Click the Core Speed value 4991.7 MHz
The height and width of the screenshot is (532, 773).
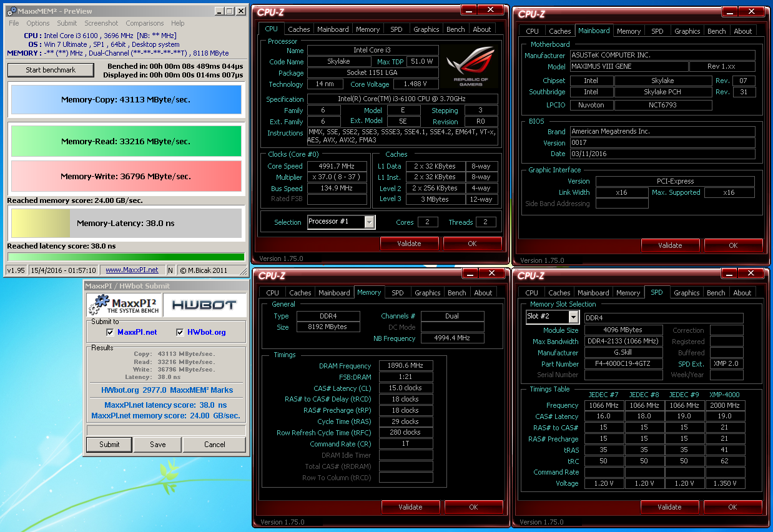[337, 166]
